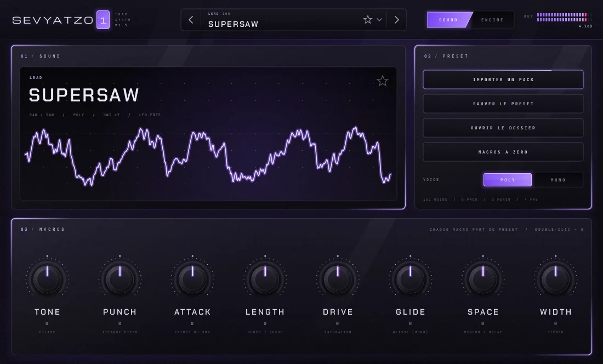Open the preset list dropdown chevron
The image size is (603, 364).
click(x=379, y=20)
